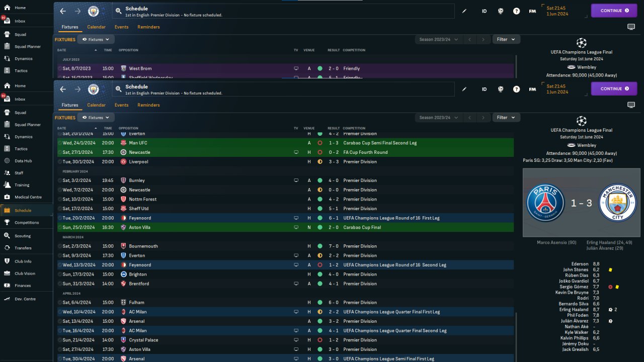This screenshot has width=644, height=362.
Task: Click the Transfers sidebar icon
Action: 7,248
